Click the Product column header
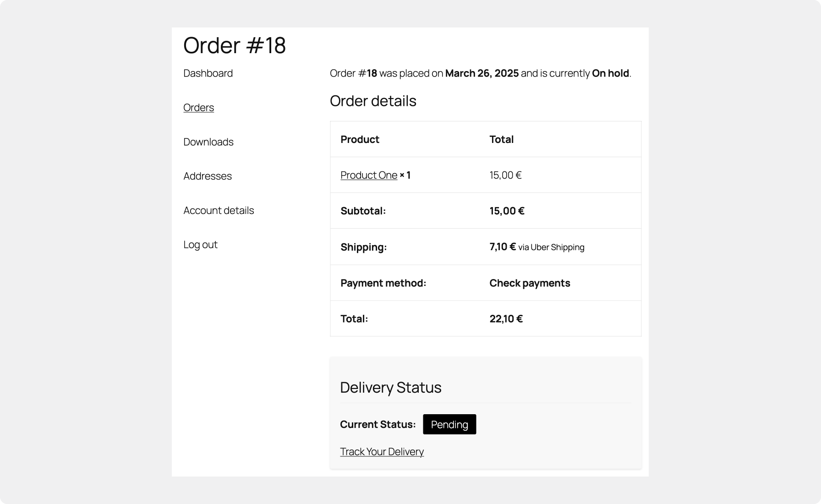The width and height of the screenshot is (821, 504). click(360, 139)
